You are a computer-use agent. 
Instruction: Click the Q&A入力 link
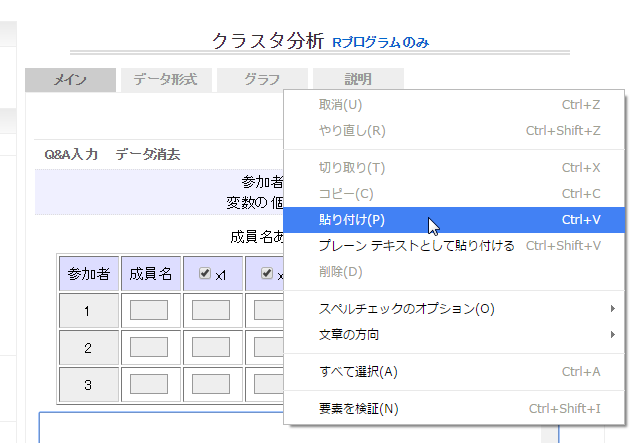coord(71,154)
